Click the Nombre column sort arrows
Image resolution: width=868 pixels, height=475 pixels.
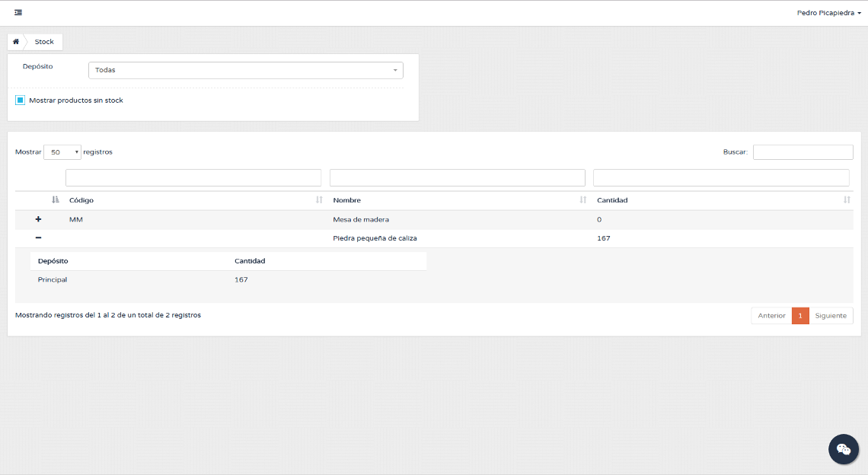click(583, 200)
